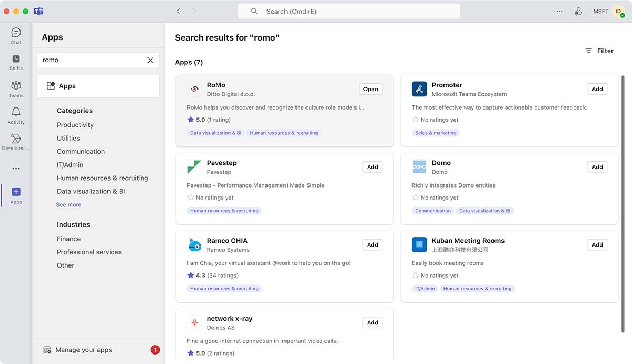This screenshot has width=632, height=364.
Task: Select the Apps tab in side panel
Action: (x=98, y=86)
